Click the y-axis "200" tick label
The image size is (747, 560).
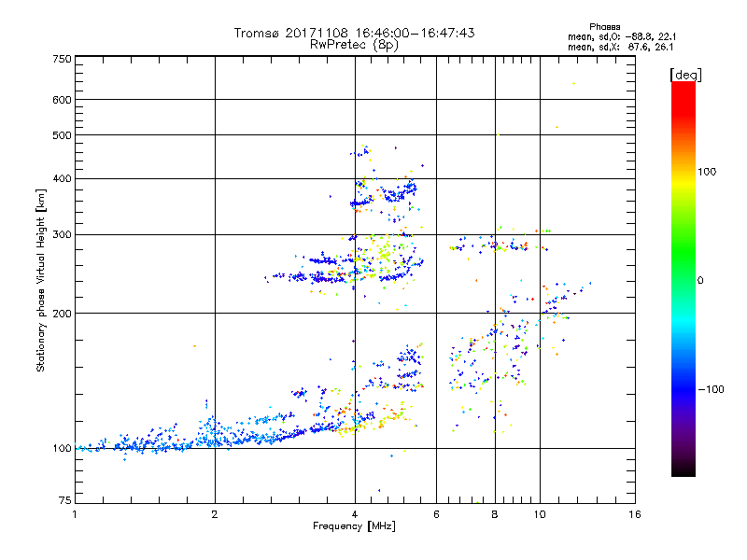pos(62,314)
